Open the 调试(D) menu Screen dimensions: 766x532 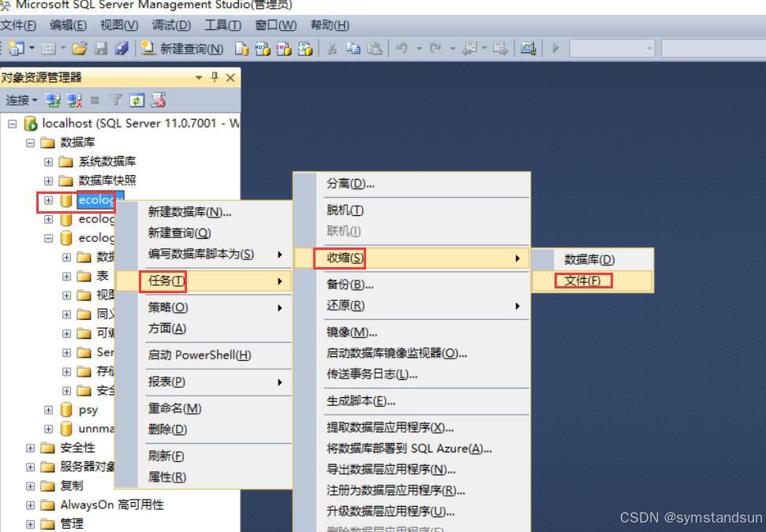pos(171,25)
